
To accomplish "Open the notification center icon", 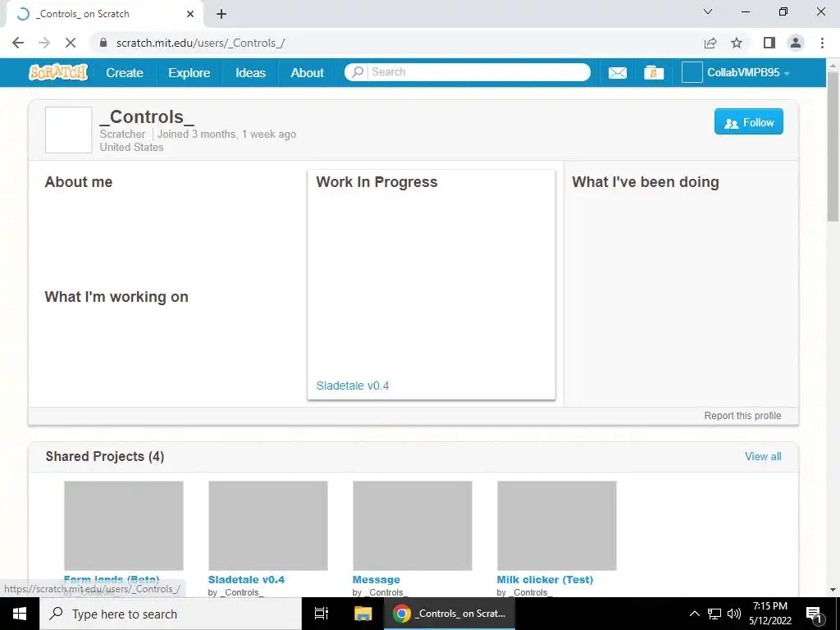I will coord(814,614).
